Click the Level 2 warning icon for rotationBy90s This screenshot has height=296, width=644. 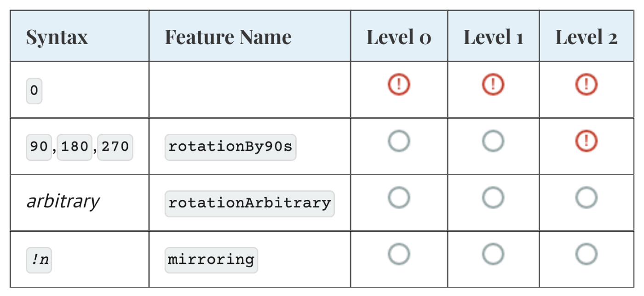tap(586, 141)
